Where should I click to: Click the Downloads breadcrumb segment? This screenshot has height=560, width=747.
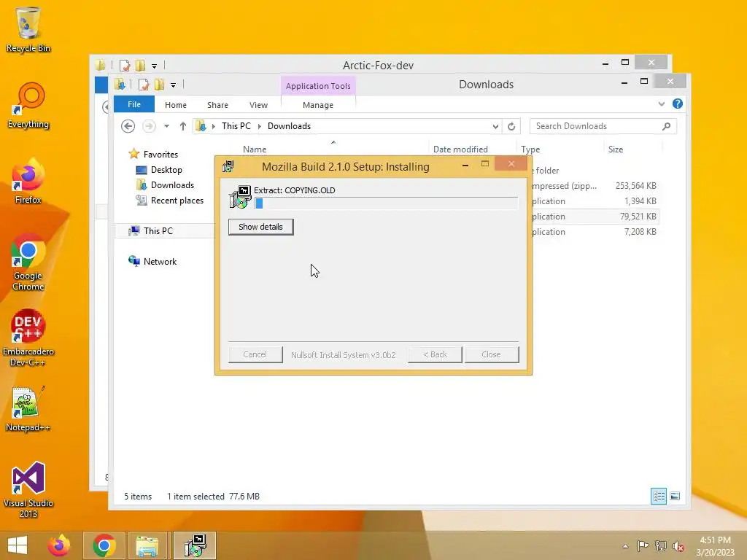289,126
